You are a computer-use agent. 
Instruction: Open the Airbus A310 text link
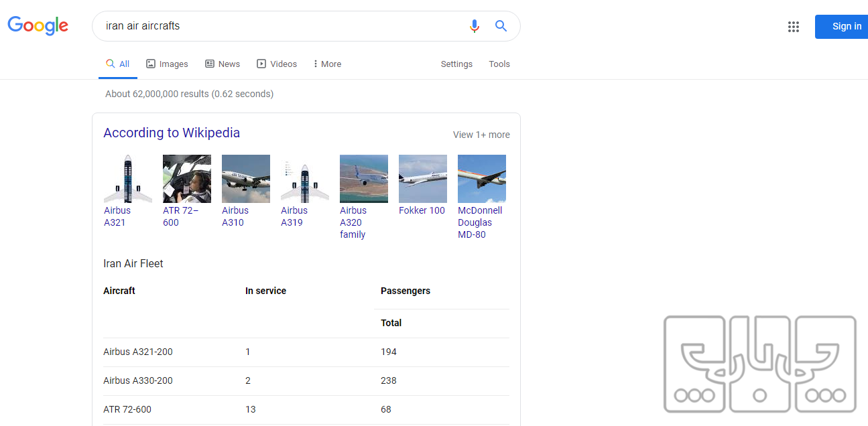(235, 216)
